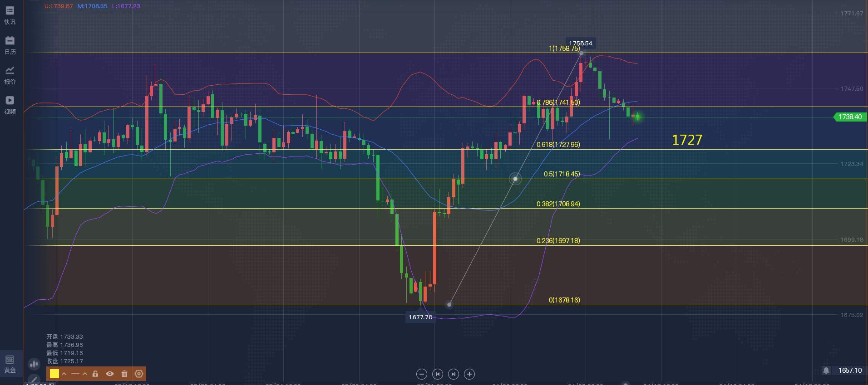The image size is (868, 385).
Task: Expand the line style chevron
Action: pyautogui.click(x=84, y=374)
